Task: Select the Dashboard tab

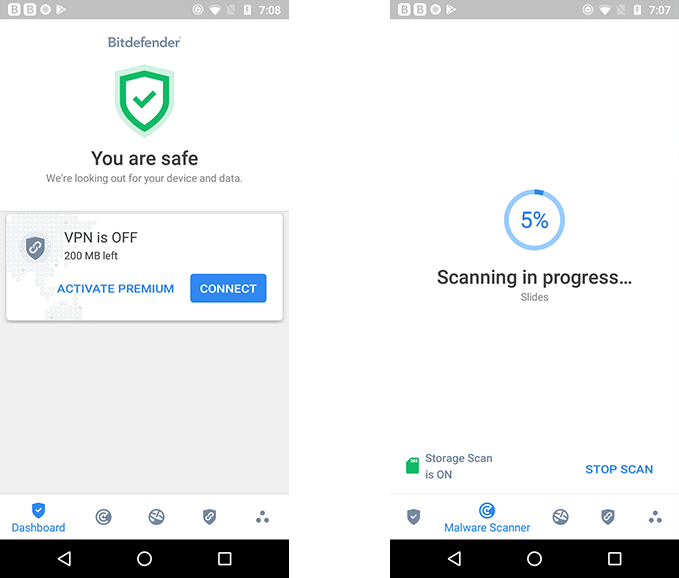Action: click(39, 518)
